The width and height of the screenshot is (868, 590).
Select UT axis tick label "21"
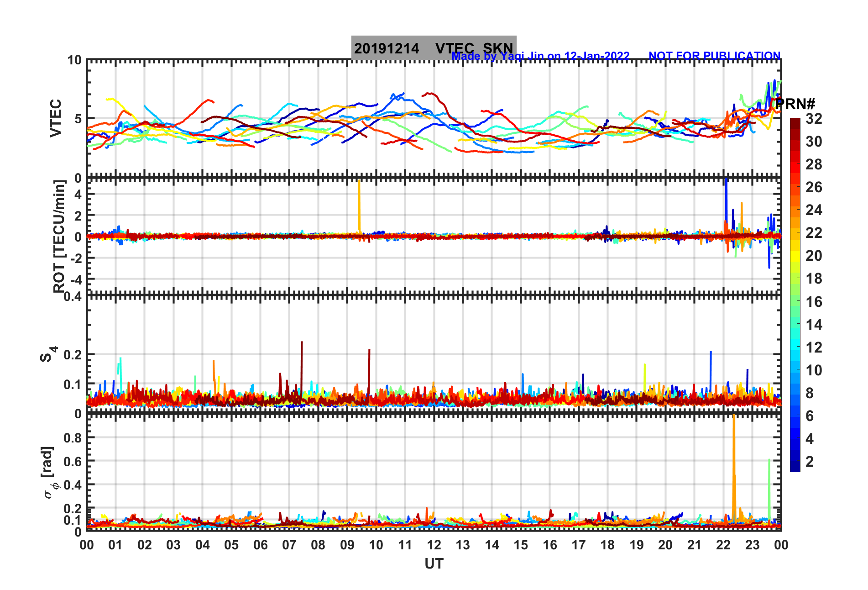pyautogui.click(x=694, y=545)
